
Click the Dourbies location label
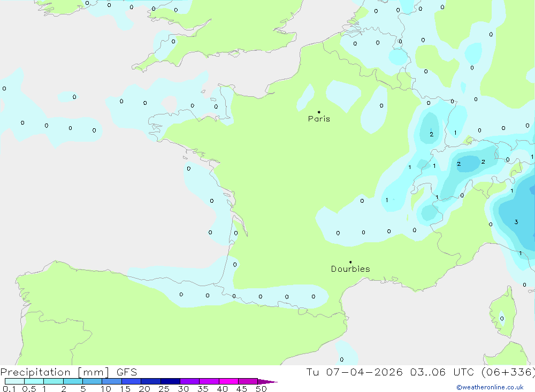click(350, 269)
